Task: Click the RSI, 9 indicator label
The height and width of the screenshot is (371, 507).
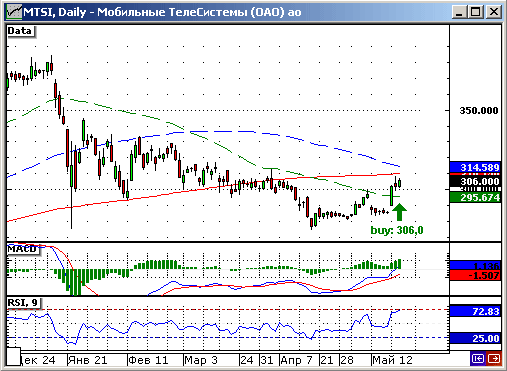Action: coord(23,303)
